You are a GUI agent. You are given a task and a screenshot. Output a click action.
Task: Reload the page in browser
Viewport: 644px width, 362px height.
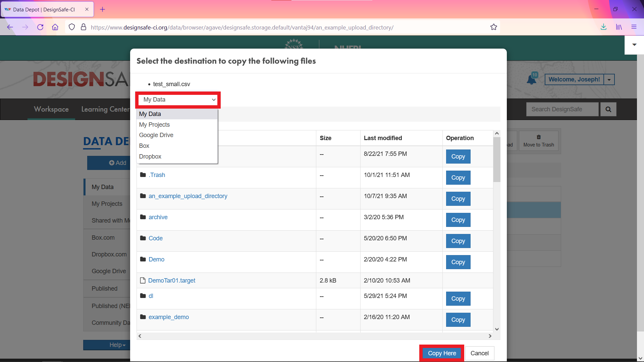(40, 27)
